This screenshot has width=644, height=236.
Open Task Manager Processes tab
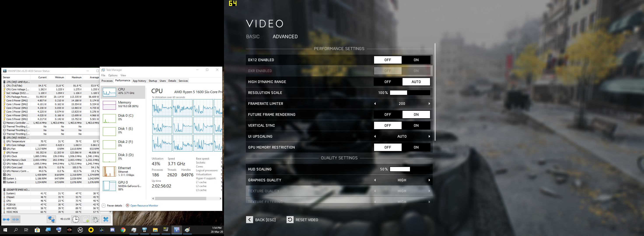click(x=107, y=81)
